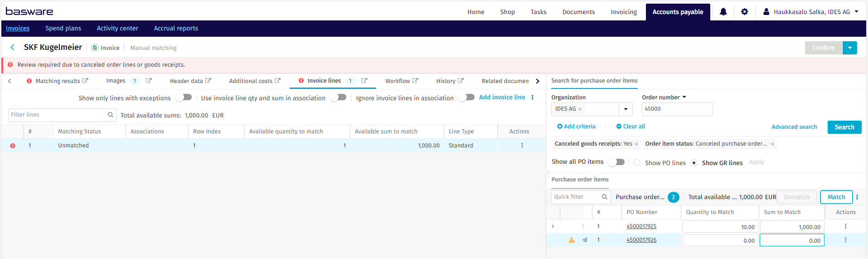Viewport: 868px width, 259px height.
Task: Open the settings gear menu
Action: [744, 12]
